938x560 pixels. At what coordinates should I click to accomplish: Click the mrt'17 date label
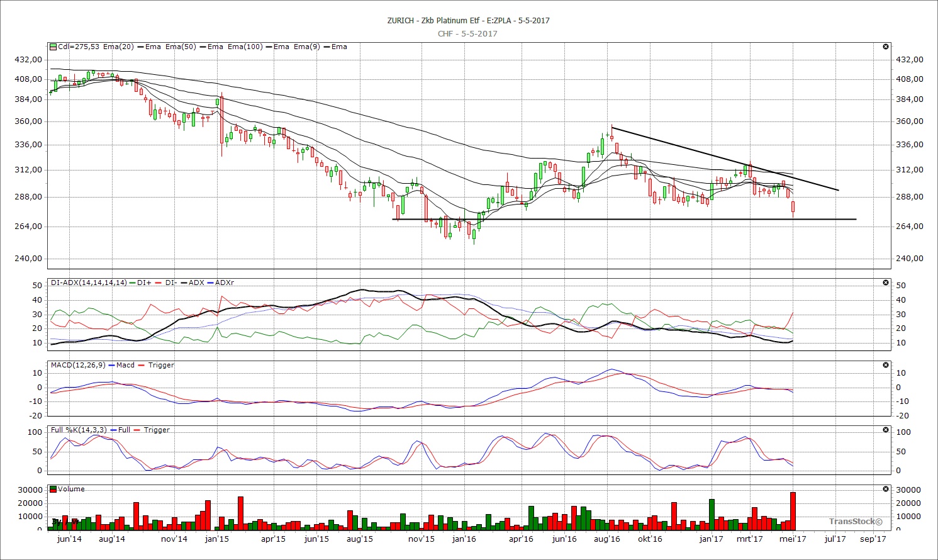pos(750,539)
